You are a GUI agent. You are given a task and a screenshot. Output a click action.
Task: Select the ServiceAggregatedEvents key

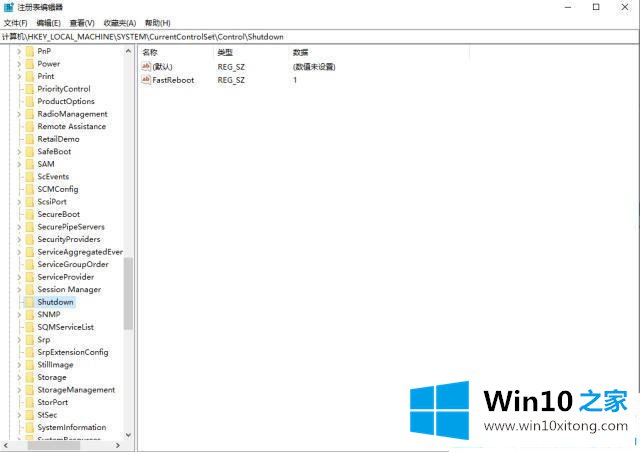pyautogui.click(x=80, y=252)
